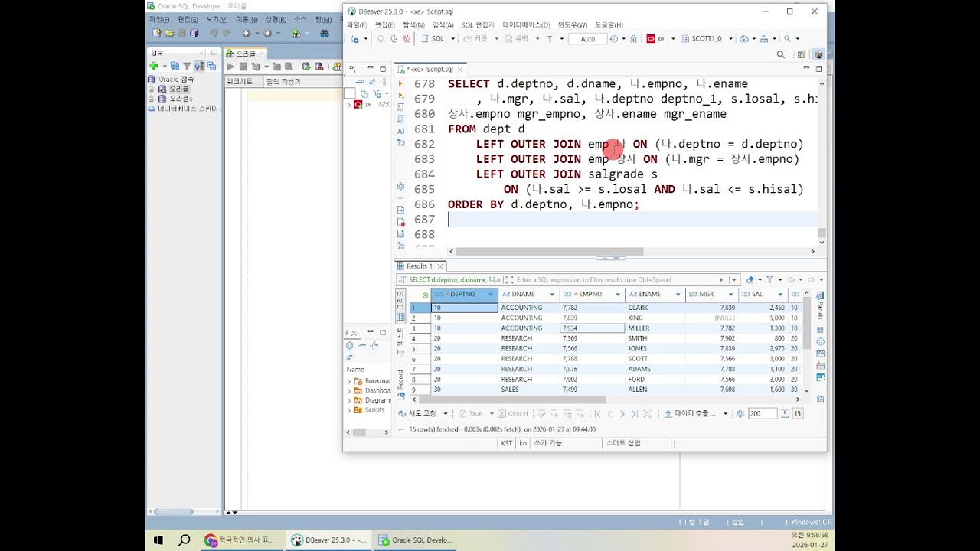Click the editor sidebar gear settings icon
Screen dimensions: 980x551
(400, 187)
